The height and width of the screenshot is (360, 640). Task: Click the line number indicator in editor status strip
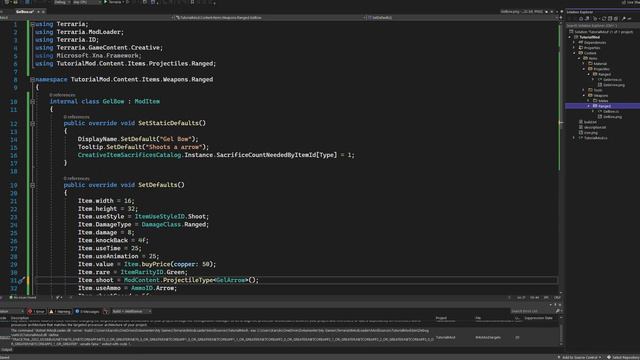(521, 298)
